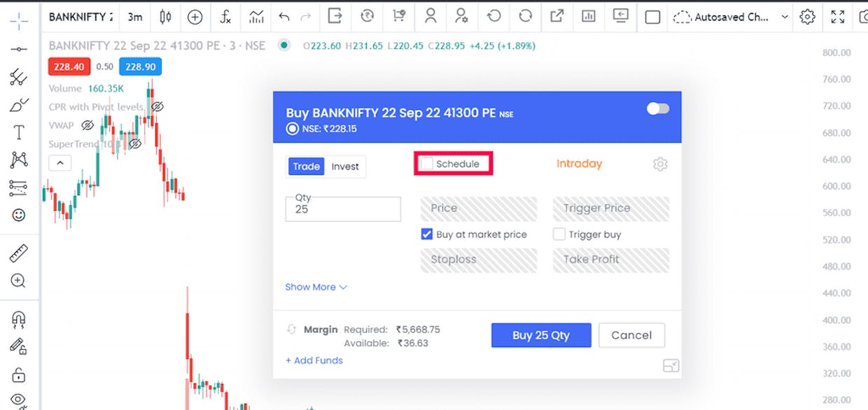Click the circular sync arrows icon
Image resolution: width=868 pixels, height=410 pixels.
pos(525,16)
